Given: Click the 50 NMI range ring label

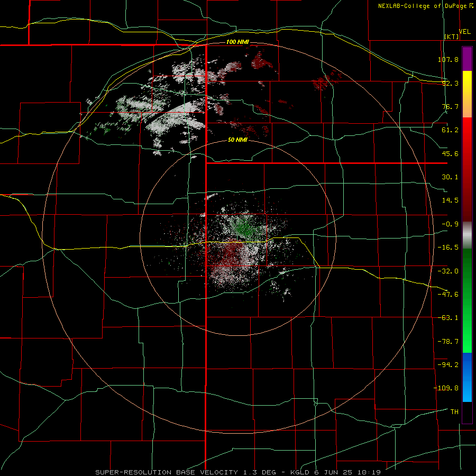Looking at the screenshot, I should point(237,140).
